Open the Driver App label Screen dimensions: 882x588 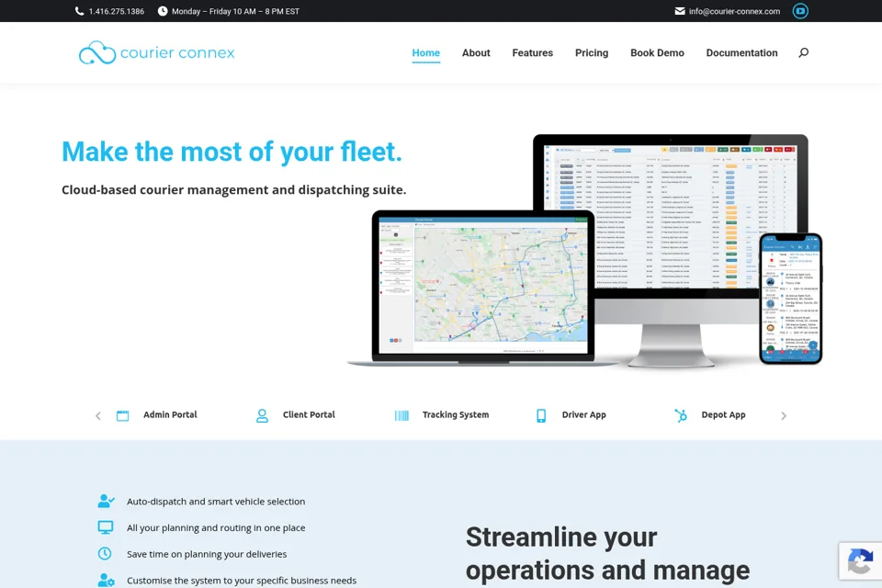click(x=584, y=414)
